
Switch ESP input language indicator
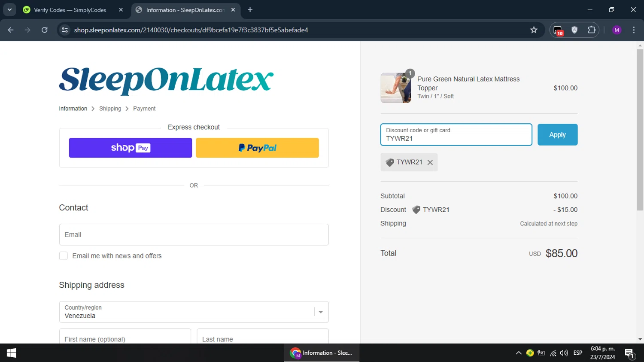point(578,353)
